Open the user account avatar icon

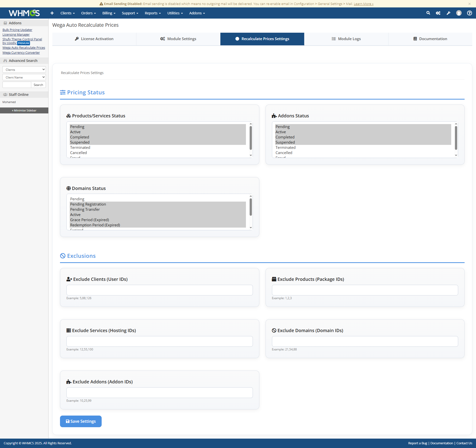[x=459, y=13]
